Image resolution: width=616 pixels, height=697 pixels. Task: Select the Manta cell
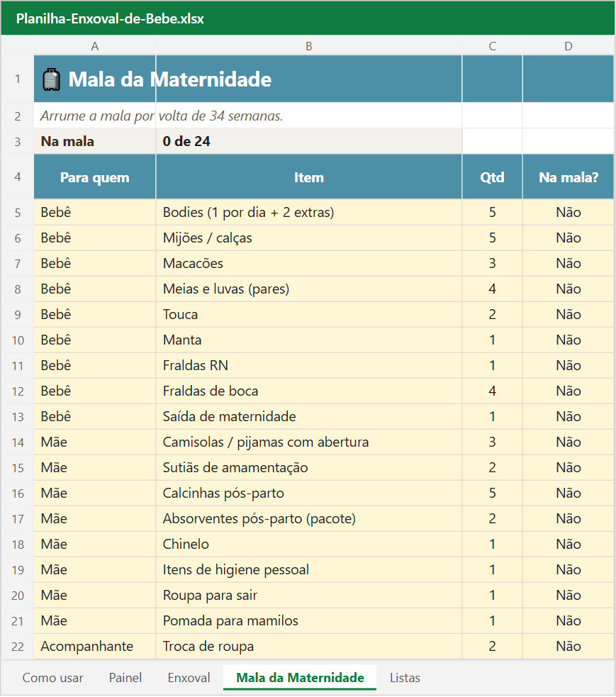(x=309, y=340)
